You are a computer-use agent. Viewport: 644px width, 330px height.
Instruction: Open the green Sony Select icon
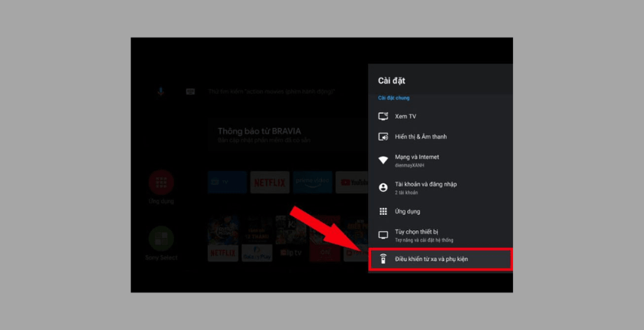[x=161, y=238]
